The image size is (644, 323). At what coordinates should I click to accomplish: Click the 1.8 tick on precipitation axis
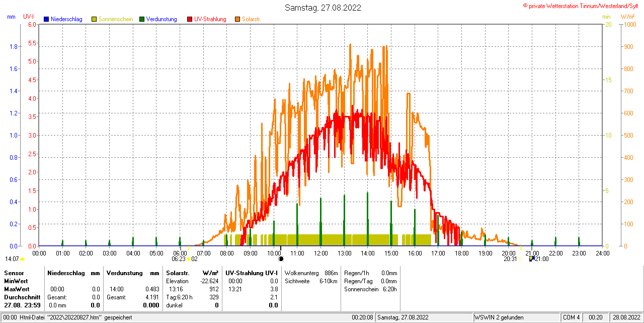(x=14, y=47)
